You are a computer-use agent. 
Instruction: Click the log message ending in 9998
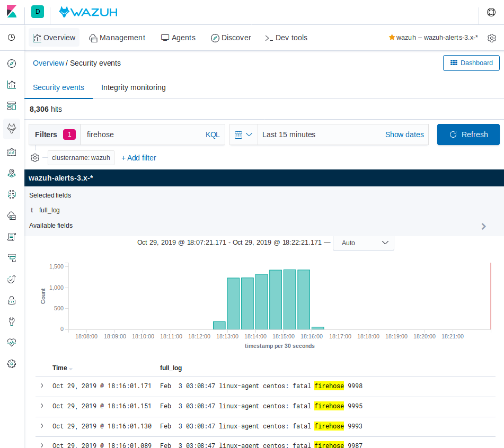(x=261, y=386)
